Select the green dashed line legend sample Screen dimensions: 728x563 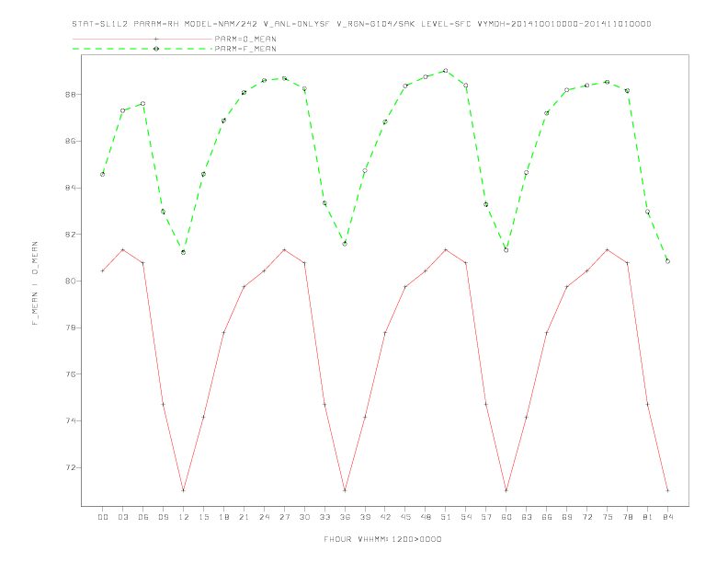[x=142, y=49]
